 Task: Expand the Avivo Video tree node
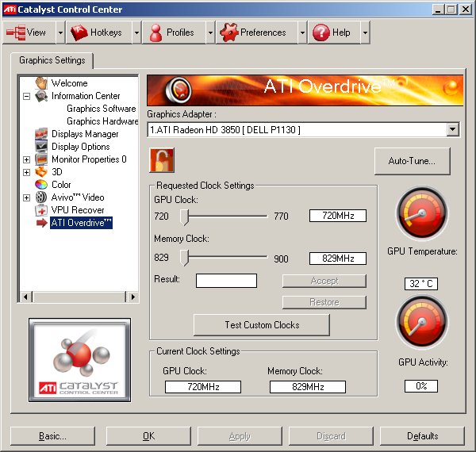[x=27, y=197]
